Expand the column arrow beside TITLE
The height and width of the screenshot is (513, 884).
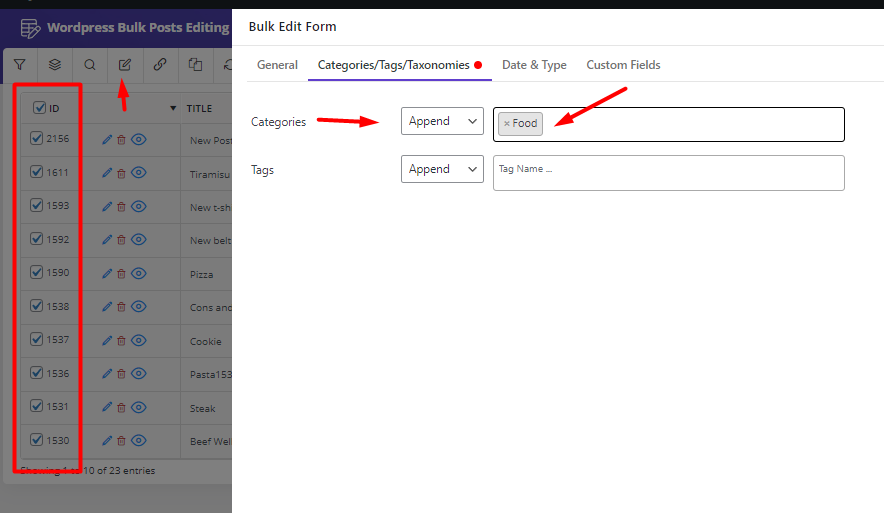pos(173,108)
